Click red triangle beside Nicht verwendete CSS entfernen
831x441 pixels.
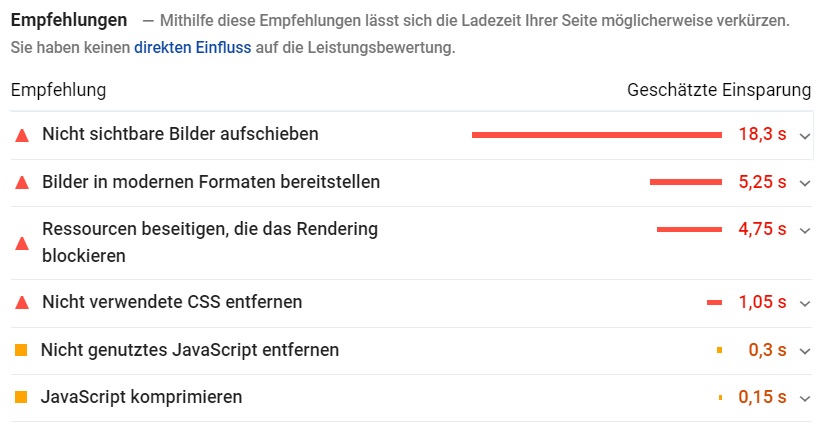(22, 303)
